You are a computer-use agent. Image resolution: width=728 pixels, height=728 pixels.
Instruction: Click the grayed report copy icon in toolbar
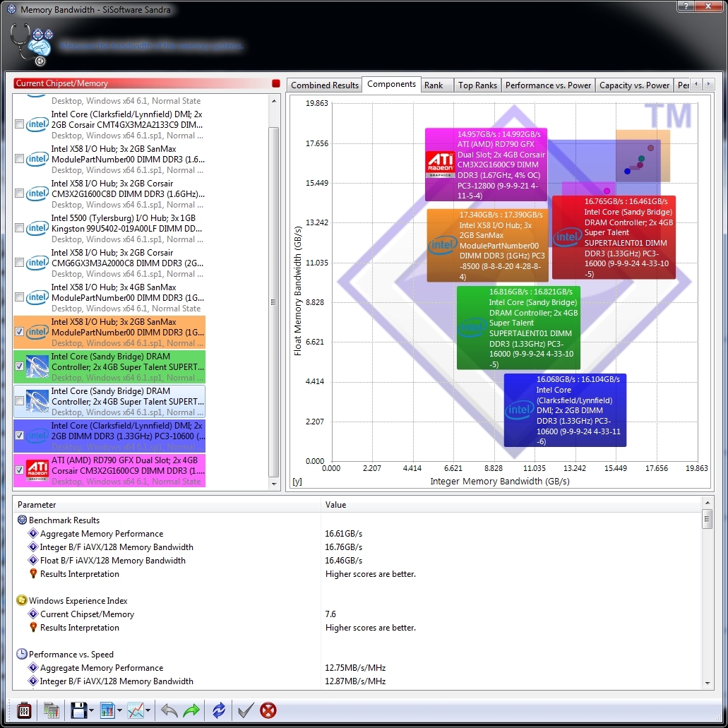51,710
